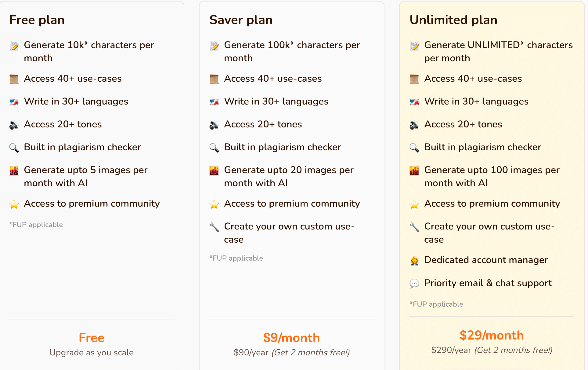Screen dimensions: 588x370
Task: Click the star icon in Free plan
Action: coord(14,204)
